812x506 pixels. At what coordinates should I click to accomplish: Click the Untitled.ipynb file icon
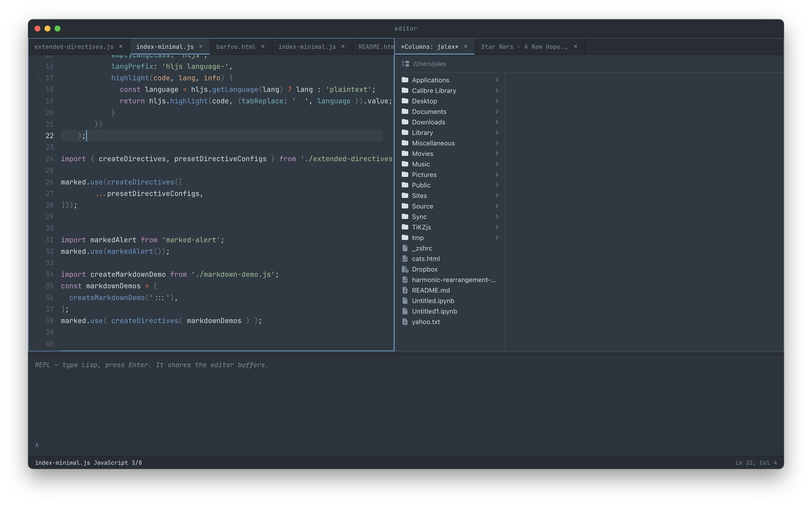[x=405, y=301]
